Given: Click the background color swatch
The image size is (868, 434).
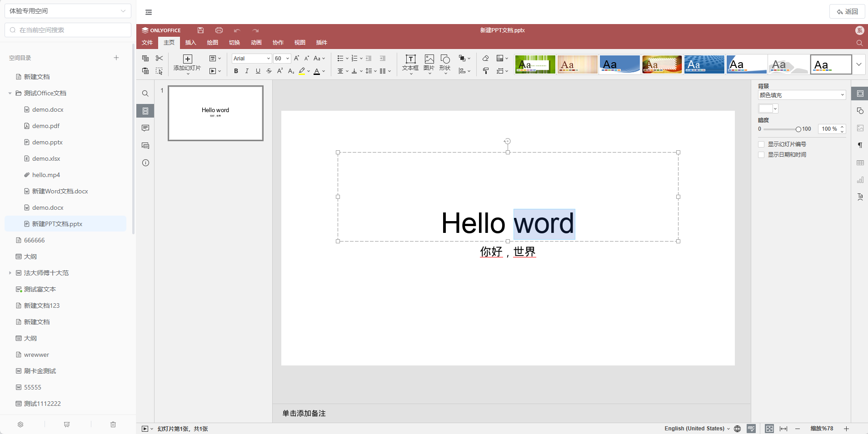Looking at the screenshot, I should [x=766, y=108].
